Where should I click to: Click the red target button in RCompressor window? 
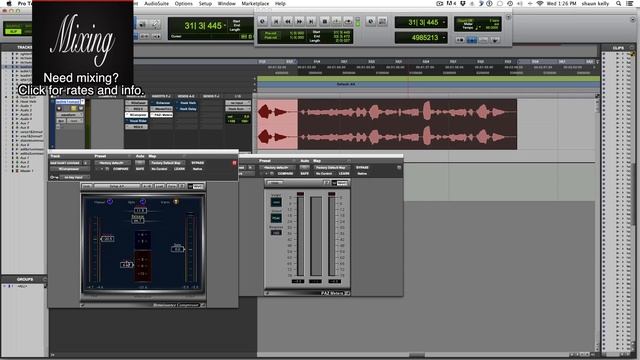pyautogui.click(x=234, y=163)
